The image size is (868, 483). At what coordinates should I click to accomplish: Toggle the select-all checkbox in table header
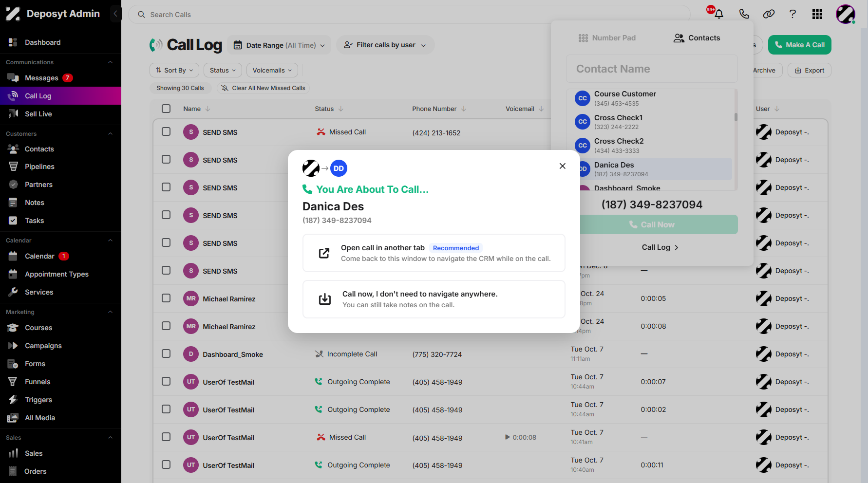point(166,109)
